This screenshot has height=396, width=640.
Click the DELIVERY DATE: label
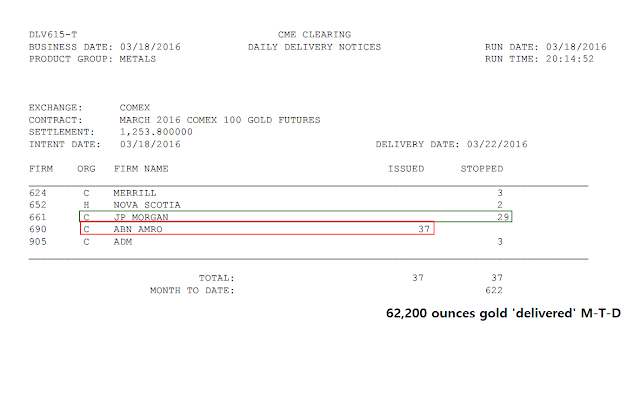pyautogui.click(x=418, y=144)
